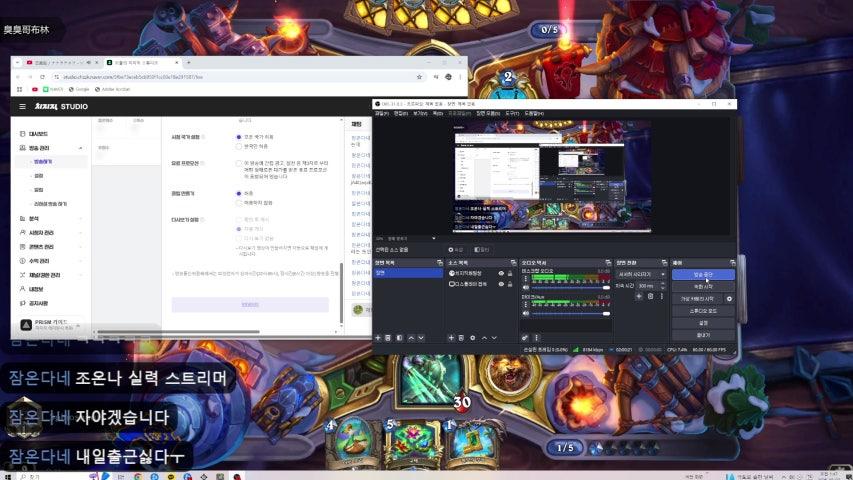Open hamburger menu in Chzzk Studio header
The width and height of the screenshot is (853, 480).
point(22,107)
